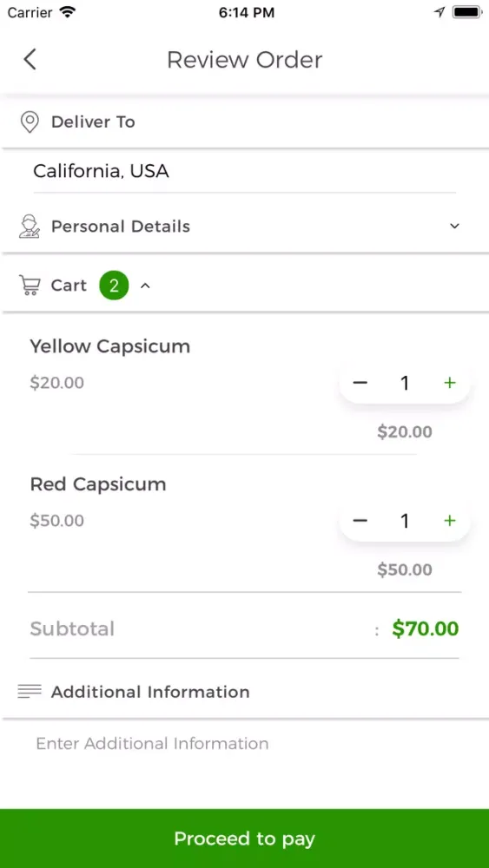Viewport: 489px width, 868px height.
Task: Increase Red Capsicum quantity with plus
Action: point(450,520)
